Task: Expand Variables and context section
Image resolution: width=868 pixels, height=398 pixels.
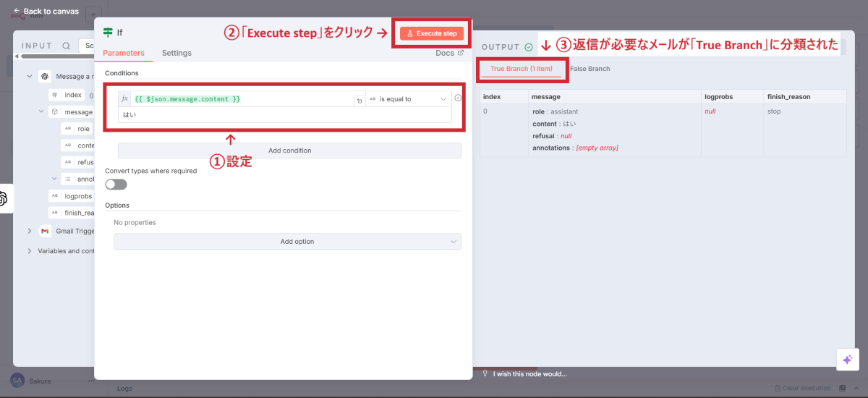Action: pos(30,251)
